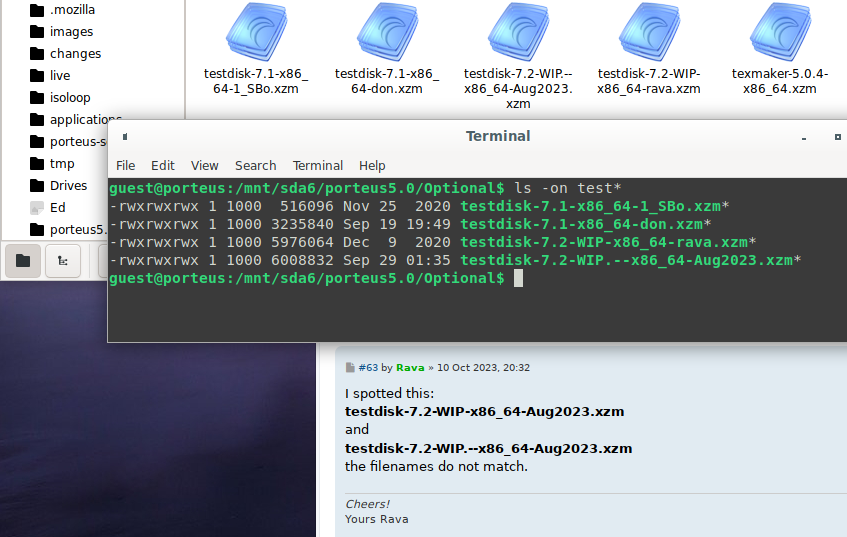Open the porteus5. folder in sidebar
Screen dimensions: 847x537
coord(67,230)
